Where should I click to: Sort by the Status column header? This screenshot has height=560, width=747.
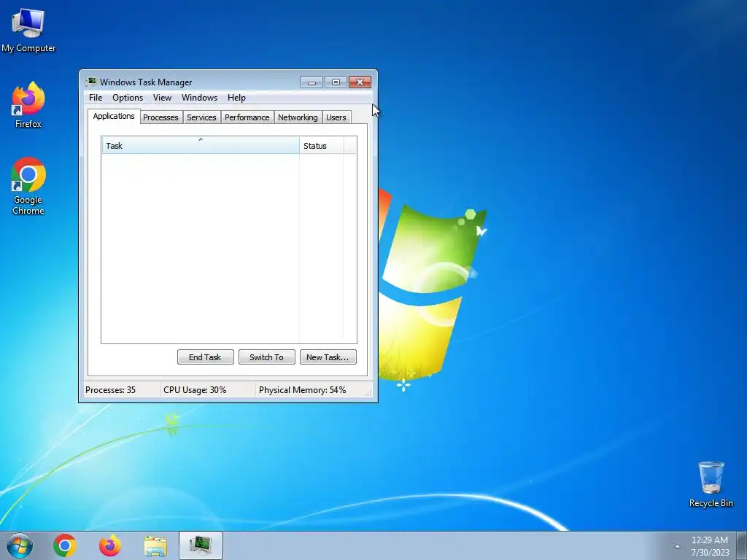(x=322, y=145)
